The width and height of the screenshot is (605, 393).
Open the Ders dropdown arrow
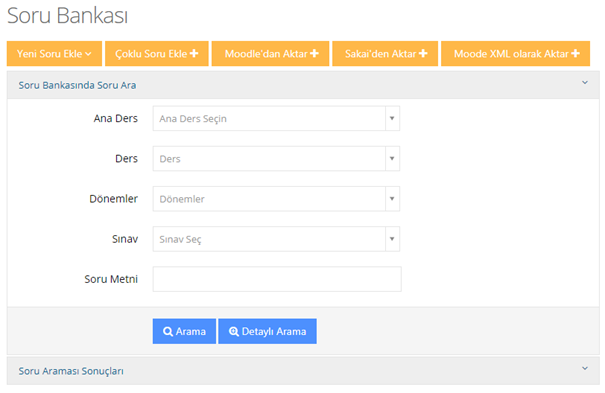coord(392,159)
